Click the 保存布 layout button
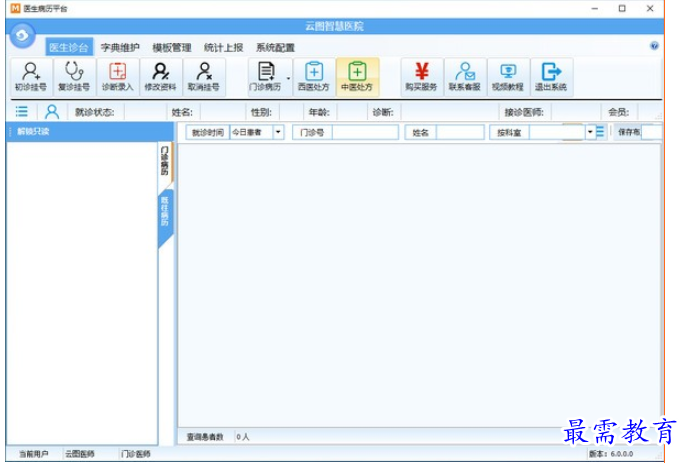The height and width of the screenshot is (463, 685). point(629,132)
